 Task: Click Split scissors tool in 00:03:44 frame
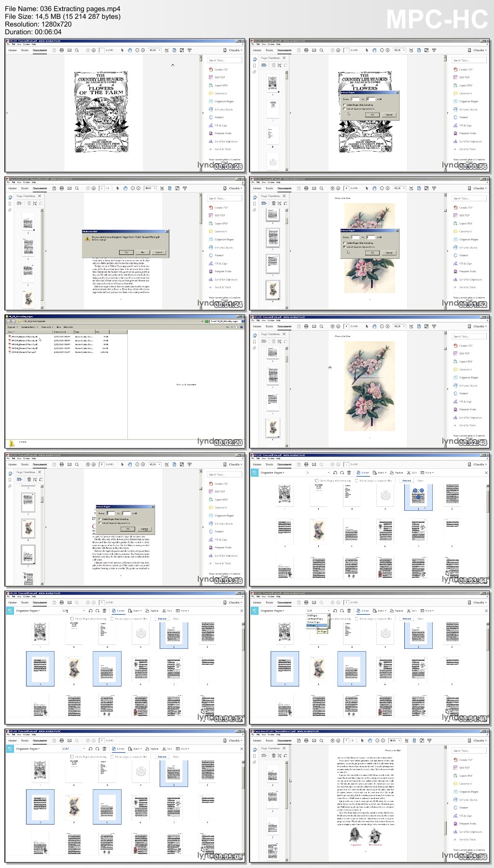click(411, 473)
